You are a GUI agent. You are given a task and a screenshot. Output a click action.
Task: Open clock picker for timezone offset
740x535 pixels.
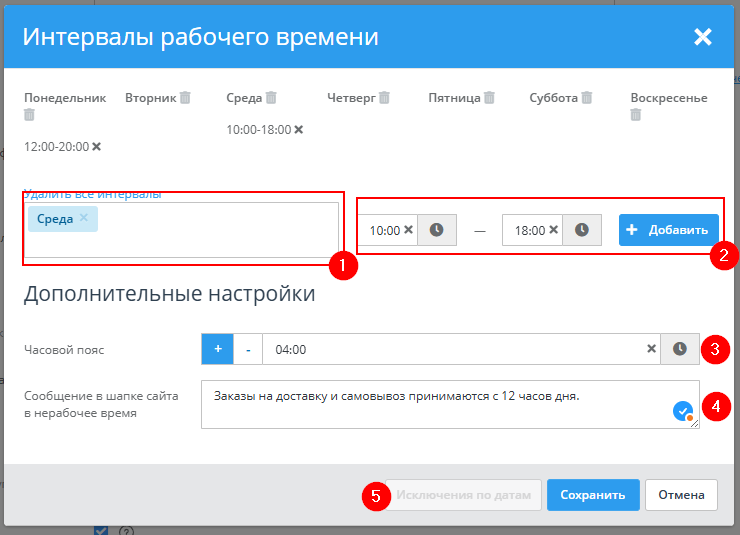click(x=680, y=349)
